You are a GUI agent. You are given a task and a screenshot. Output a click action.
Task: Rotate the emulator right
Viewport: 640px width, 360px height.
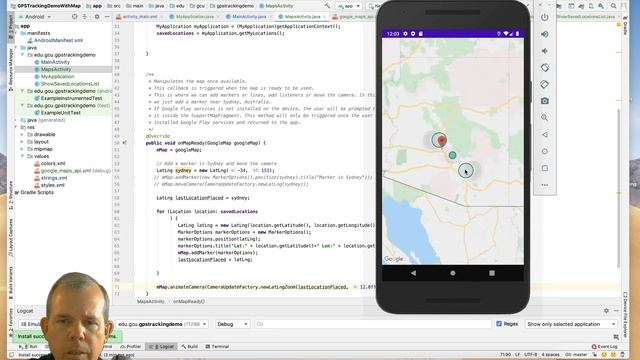(x=544, y=84)
